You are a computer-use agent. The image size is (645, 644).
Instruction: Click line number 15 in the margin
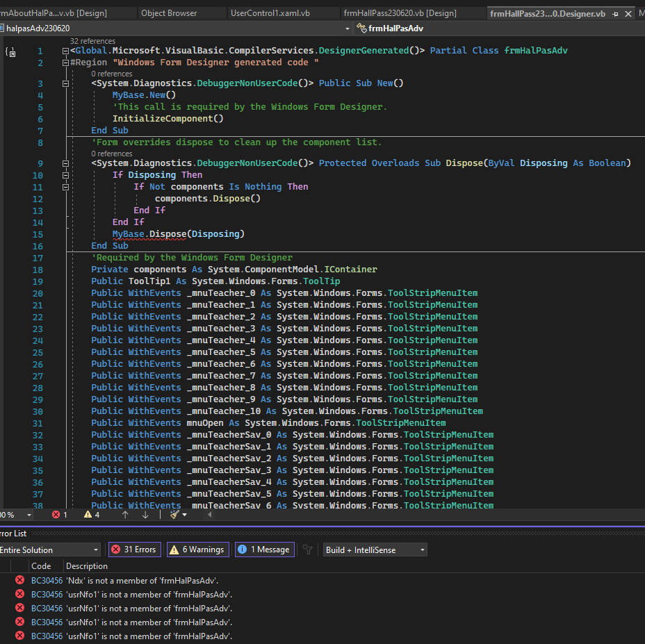[x=38, y=234]
